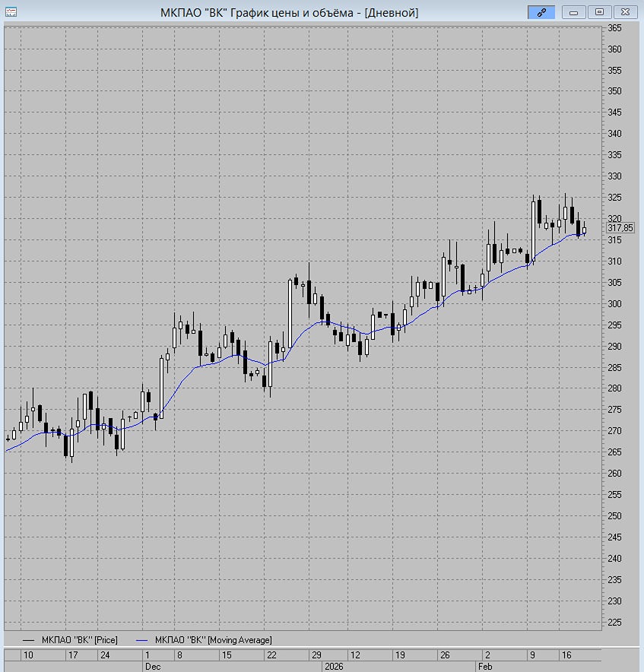Close the VK chart window

pos(626,12)
